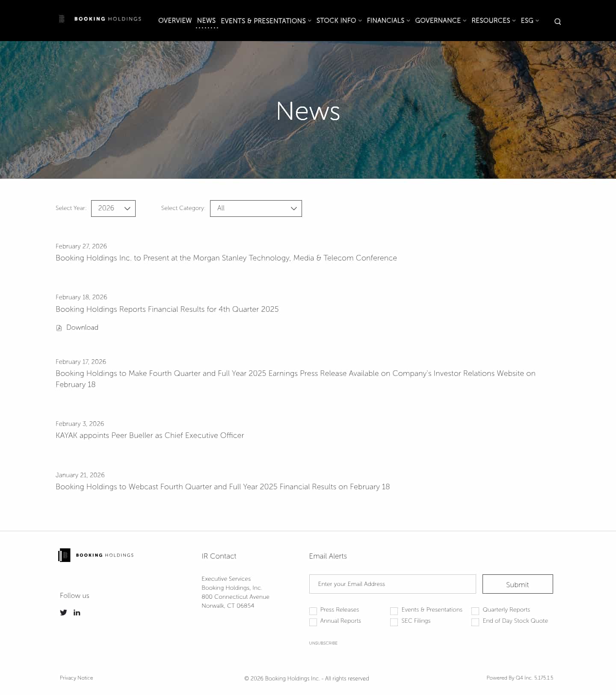Go to the Overview page
This screenshot has width=616, height=695.
click(x=175, y=21)
